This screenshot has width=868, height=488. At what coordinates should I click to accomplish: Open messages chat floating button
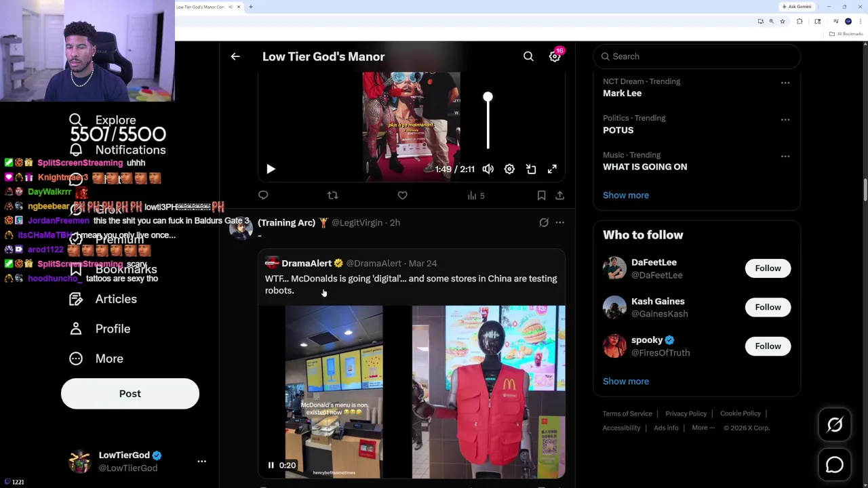click(x=835, y=465)
